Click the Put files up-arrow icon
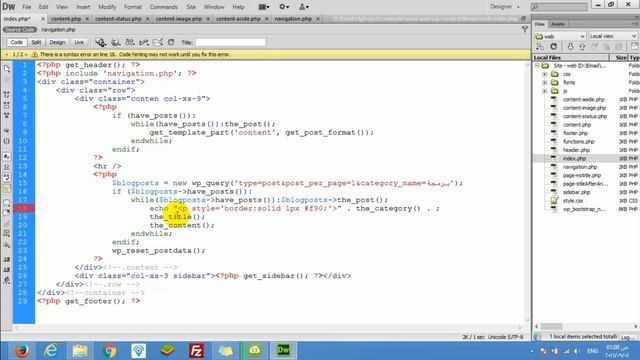The width and height of the screenshot is (640, 360). pos(582,47)
